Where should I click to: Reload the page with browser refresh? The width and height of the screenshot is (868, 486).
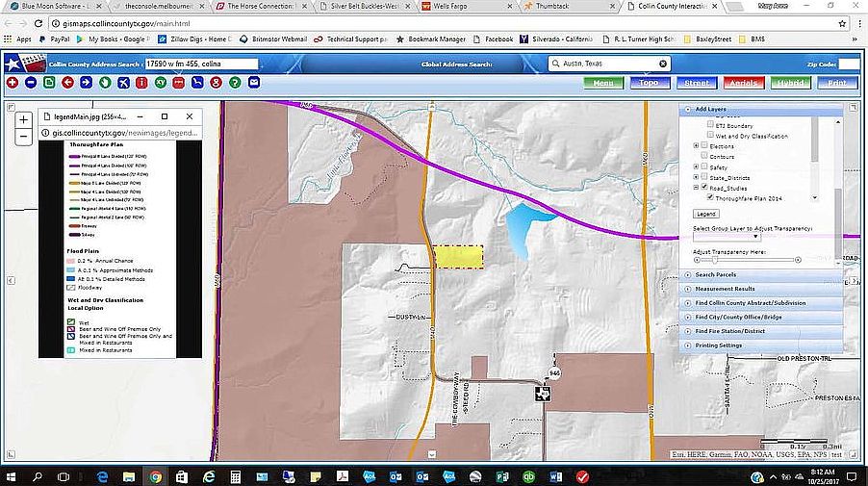[38, 24]
